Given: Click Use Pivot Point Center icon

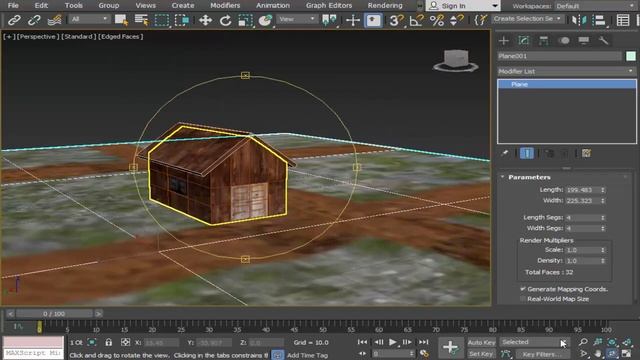Looking at the screenshot, I should point(329,20).
